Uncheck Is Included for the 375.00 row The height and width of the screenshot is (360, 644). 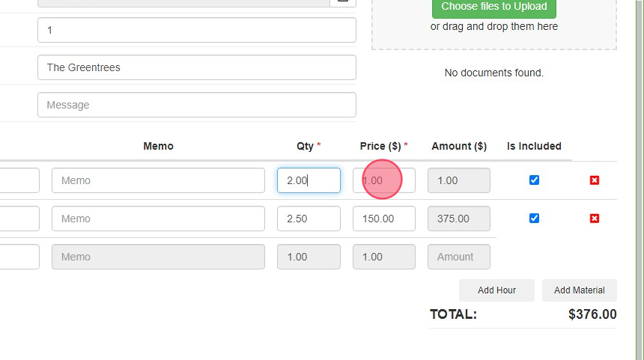534,219
